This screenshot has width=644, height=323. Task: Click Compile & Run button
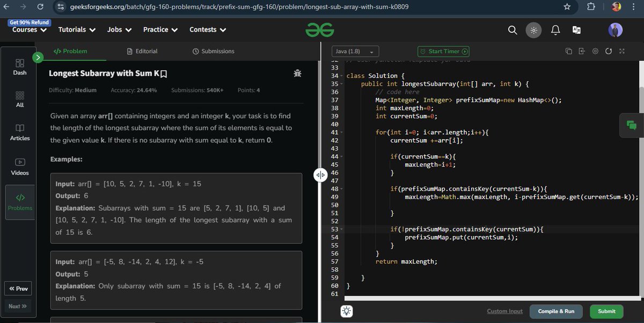(556, 311)
